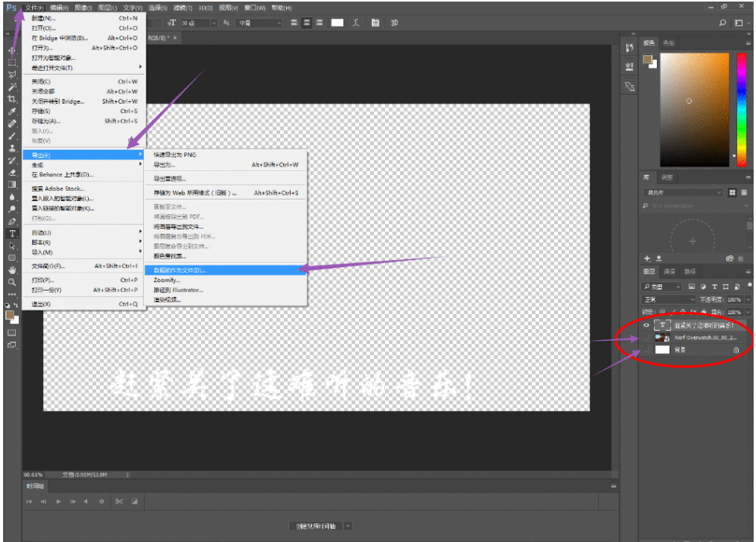This screenshot has width=756, height=542.
Task: Click 数据组作为文件(D)... in export submenu
Action: 179,270
